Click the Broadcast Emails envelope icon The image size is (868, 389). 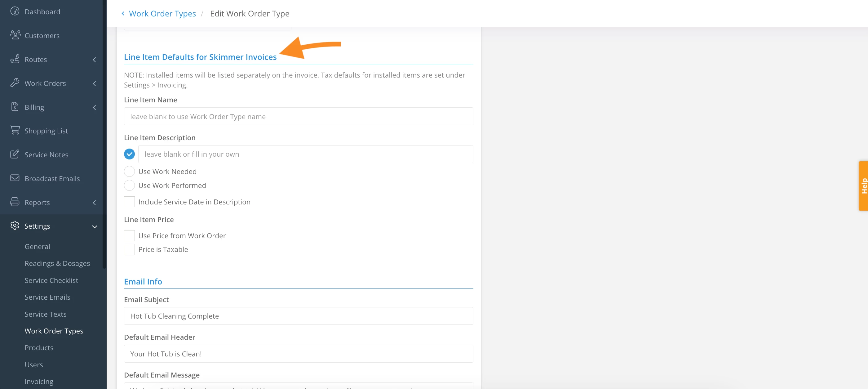(x=15, y=178)
